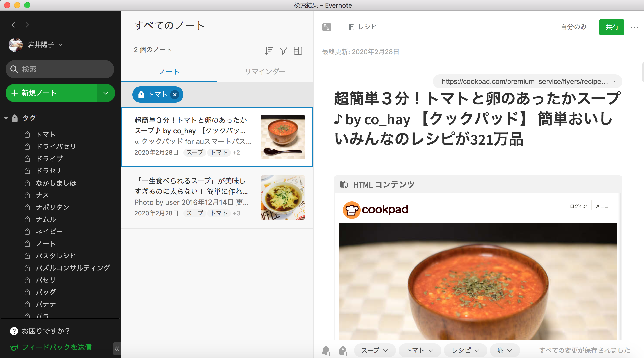Screen dimensions: 644x358
Task: Add a reminder with the bell icon
Action: pos(326,350)
